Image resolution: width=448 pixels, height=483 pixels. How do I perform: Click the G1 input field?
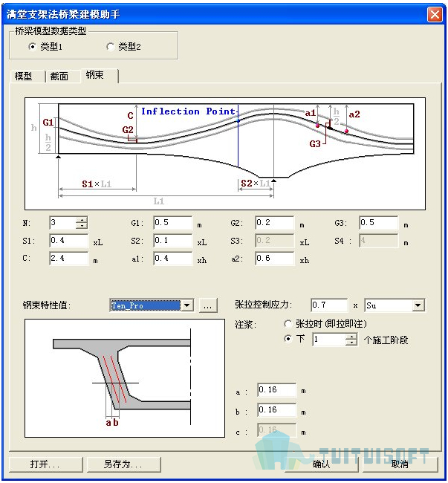pos(173,222)
